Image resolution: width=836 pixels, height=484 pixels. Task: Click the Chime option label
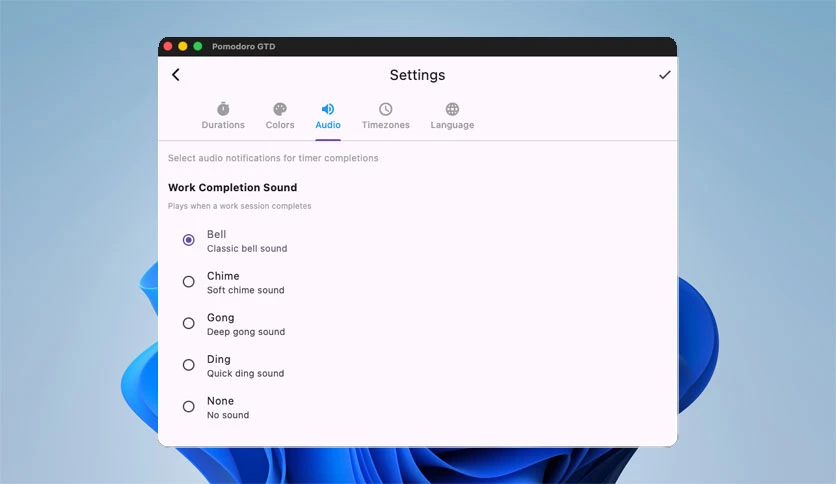tap(223, 276)
